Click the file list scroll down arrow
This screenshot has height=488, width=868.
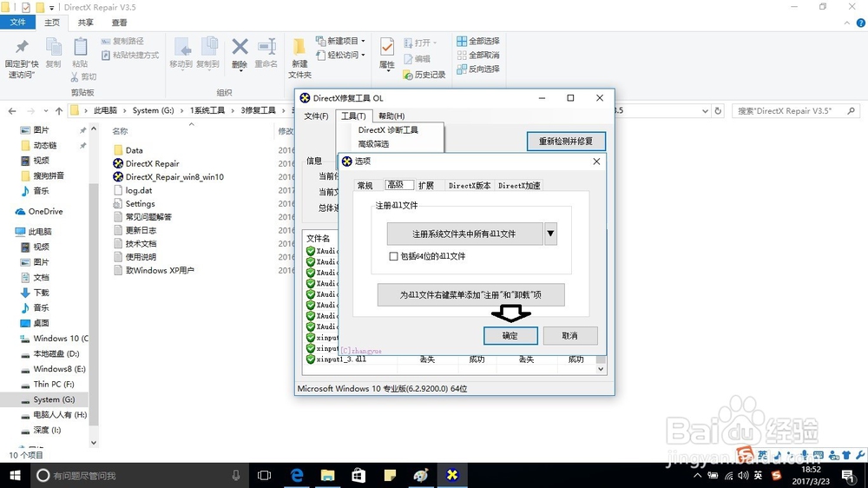(x=601, y=369)
